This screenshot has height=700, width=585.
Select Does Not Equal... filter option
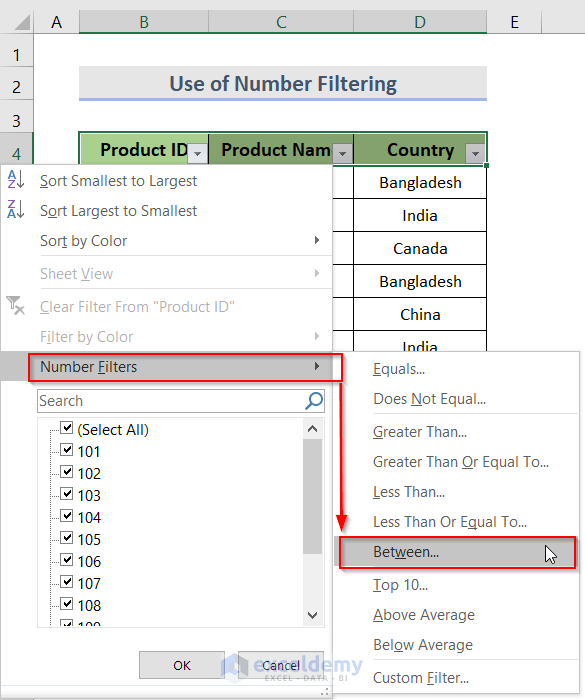(456, 399)
